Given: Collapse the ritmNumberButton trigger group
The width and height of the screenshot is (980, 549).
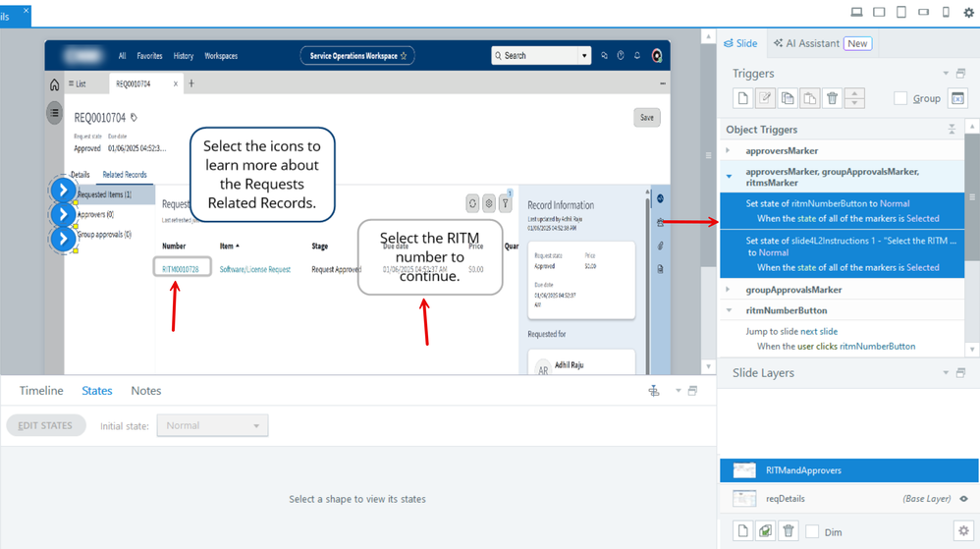Looking at the screenshot, I should pyautogui.click(x=729, y=310).
